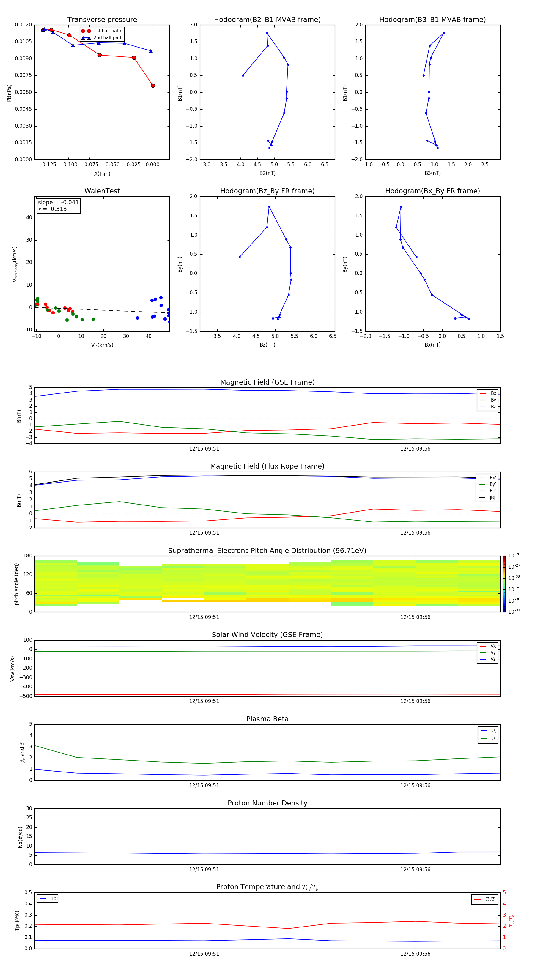Image resolution: width=535 pixels, height=980 pixels.
Task: Click the 10^-26 colorbar label
Action: coord(514,555)
